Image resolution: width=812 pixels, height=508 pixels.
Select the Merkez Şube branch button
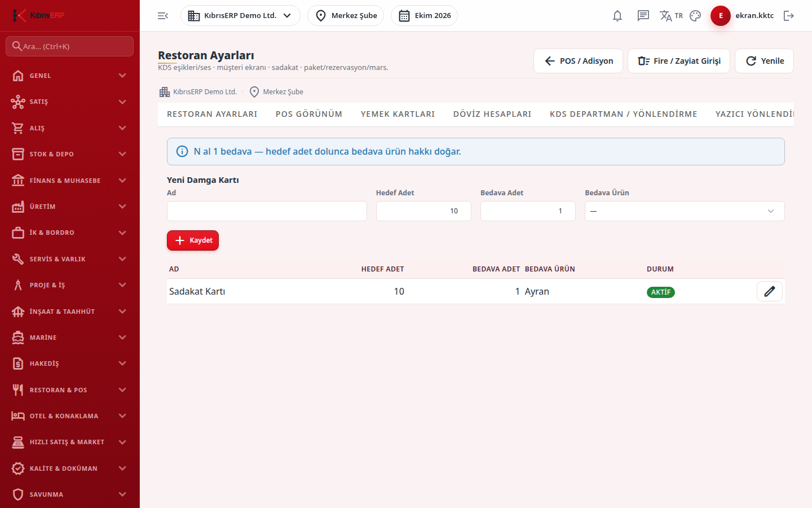346,16
